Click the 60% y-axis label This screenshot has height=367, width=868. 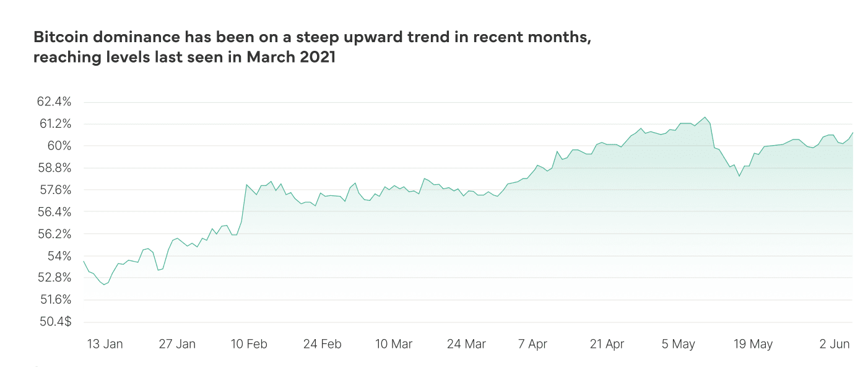coord(61,146)
